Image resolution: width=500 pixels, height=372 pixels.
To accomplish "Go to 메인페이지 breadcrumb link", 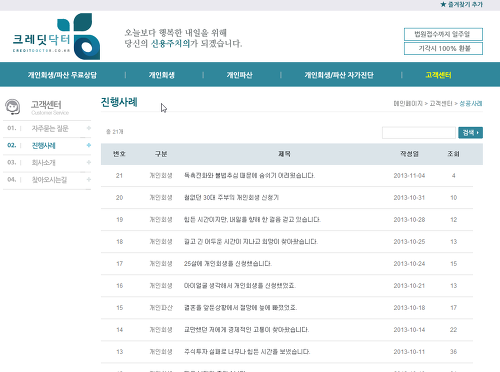I will (x=408, y=104).
